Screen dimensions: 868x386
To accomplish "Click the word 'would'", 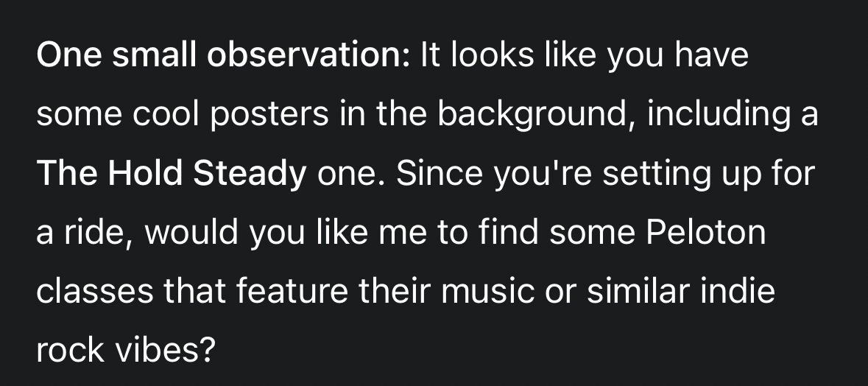I will 193,233.
